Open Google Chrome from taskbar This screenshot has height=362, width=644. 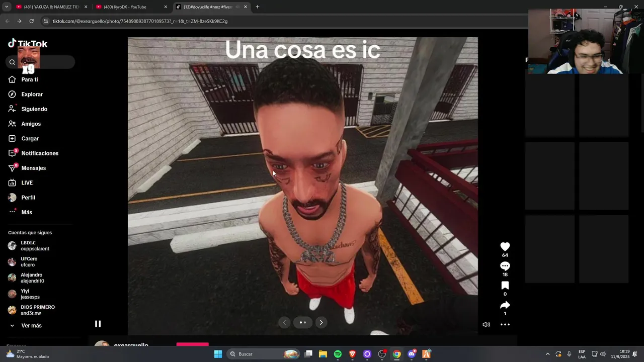pyautogui.click(x=397, y=354)
